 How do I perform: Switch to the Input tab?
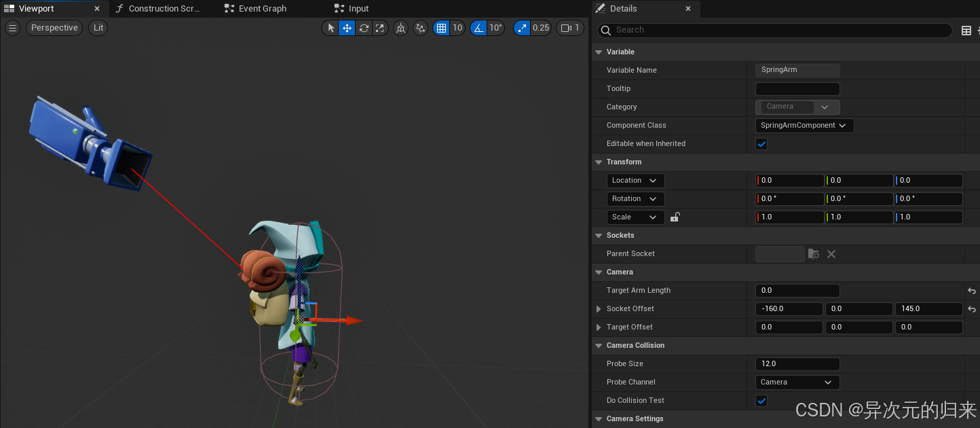pyautogui.click(x=352, y=9)
